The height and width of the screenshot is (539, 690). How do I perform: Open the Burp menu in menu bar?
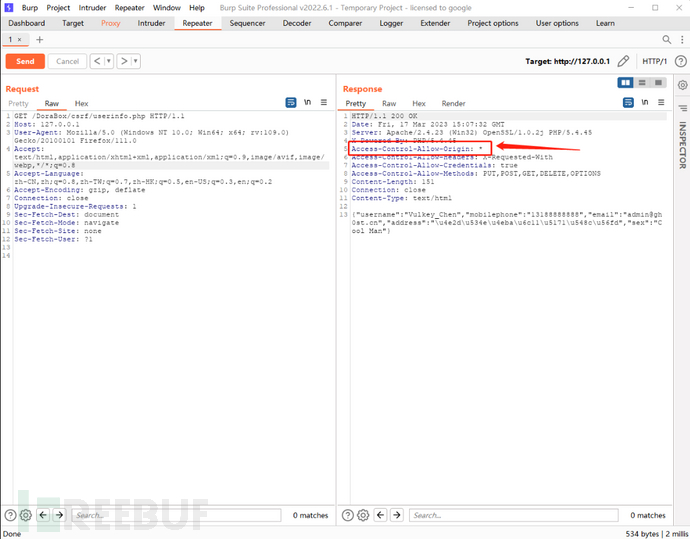click(x=29, y=7)
